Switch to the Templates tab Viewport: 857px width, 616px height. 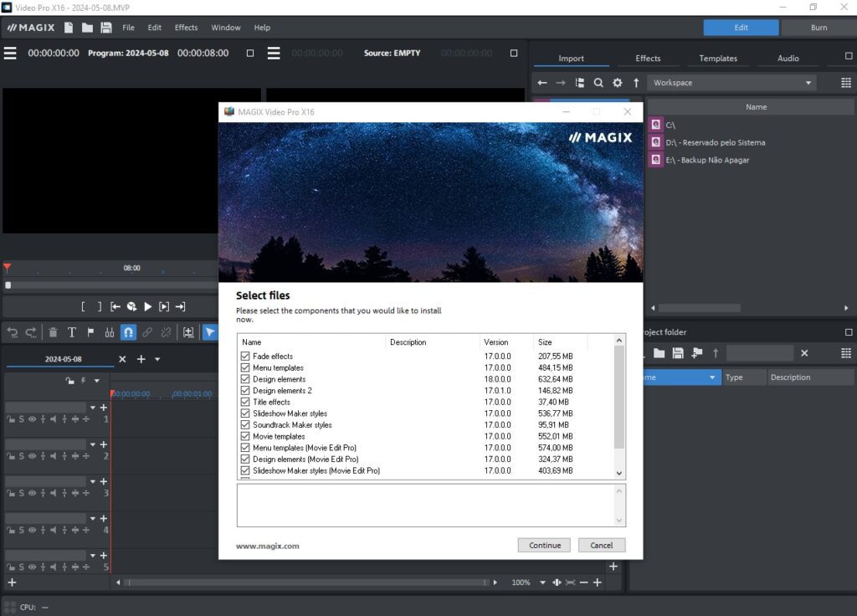click(x=717, y=58)
